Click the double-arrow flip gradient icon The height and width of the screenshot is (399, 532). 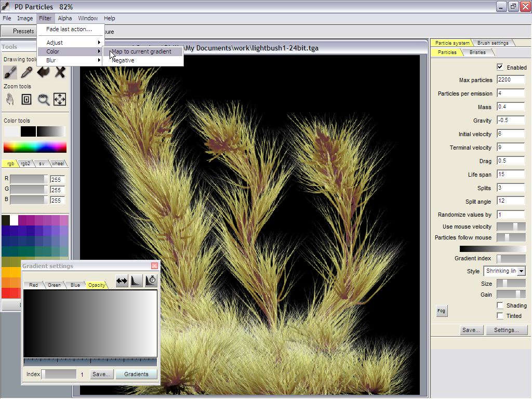pyautogui.click(x=122, y=281)
